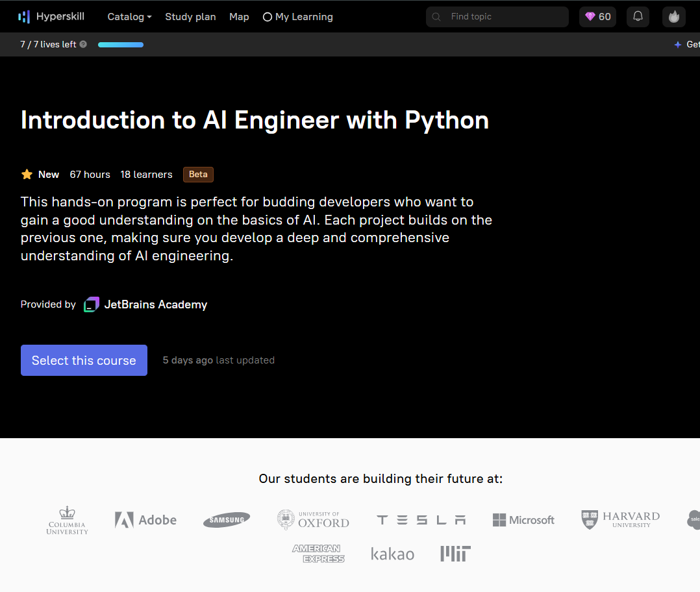Click '5 days ago last updated' text

(x=219, y=360)
